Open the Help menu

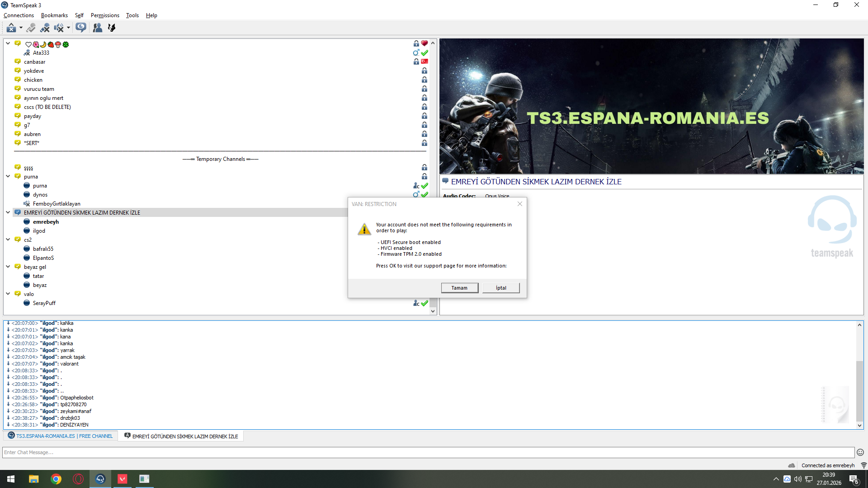151,15
